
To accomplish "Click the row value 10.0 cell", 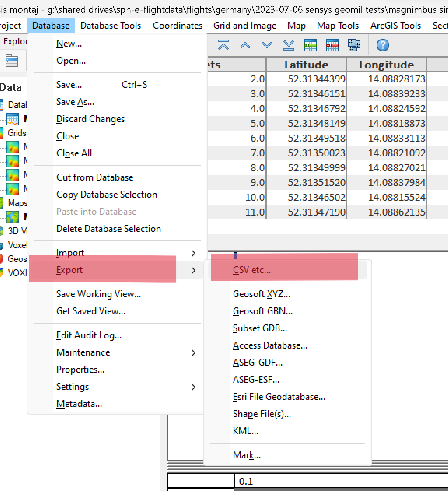I will point(237,197).
